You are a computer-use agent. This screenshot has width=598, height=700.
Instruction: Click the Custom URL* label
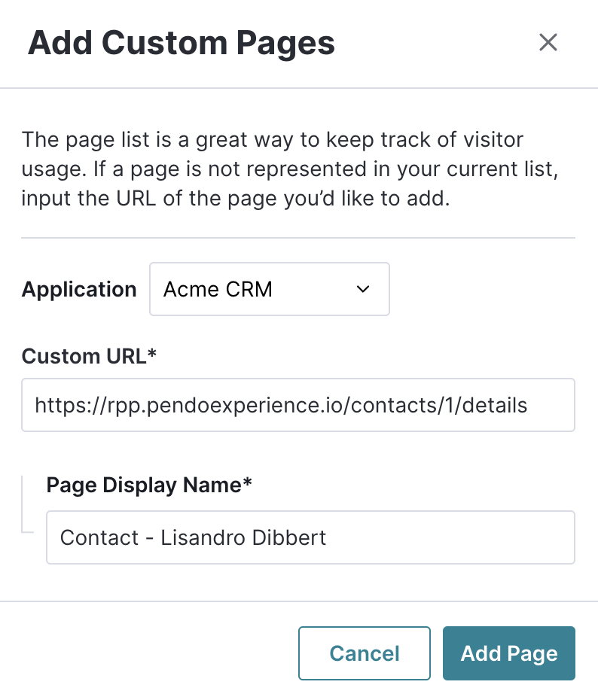pos(89,356)
